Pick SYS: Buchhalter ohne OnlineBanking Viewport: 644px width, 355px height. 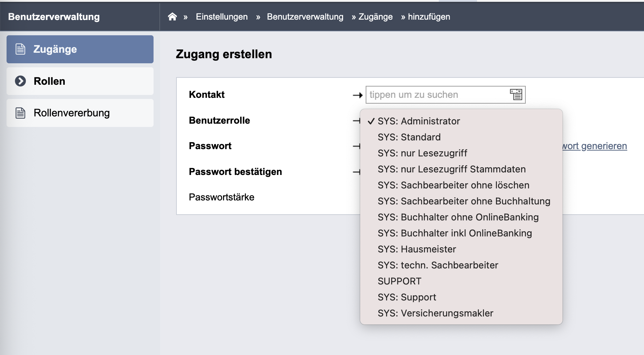click(x=461, y=217)
